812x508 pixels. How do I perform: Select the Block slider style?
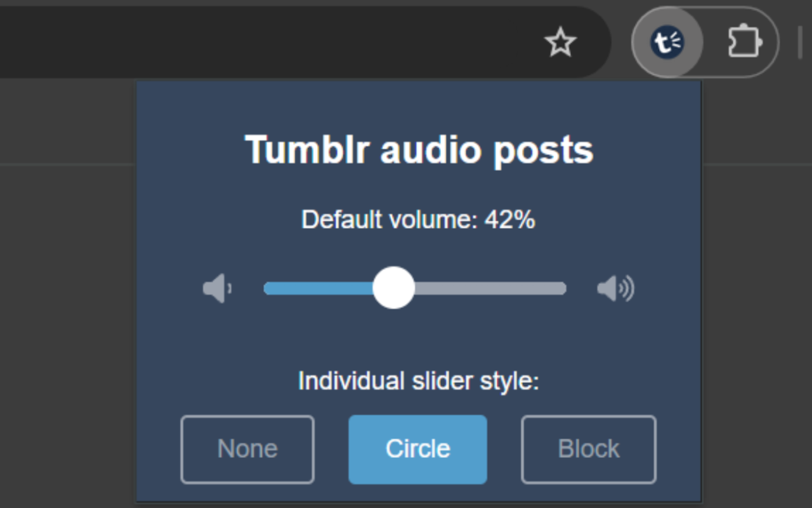pos(588,449)
